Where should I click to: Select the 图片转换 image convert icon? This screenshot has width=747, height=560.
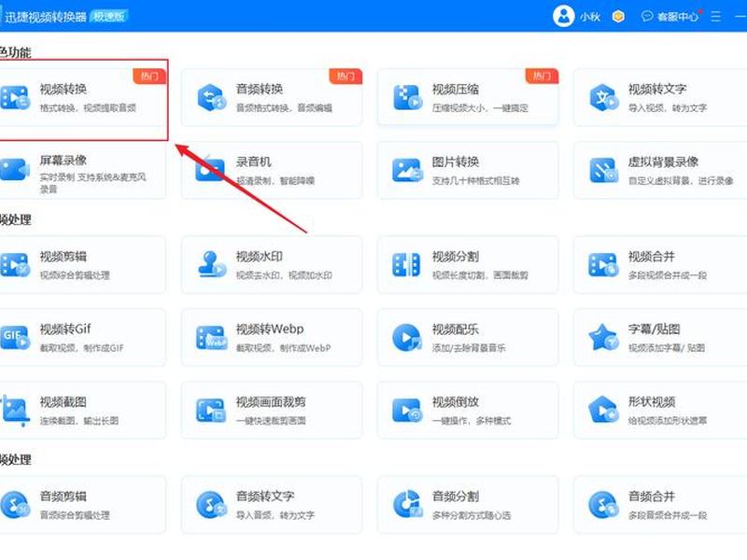point(408,170)
